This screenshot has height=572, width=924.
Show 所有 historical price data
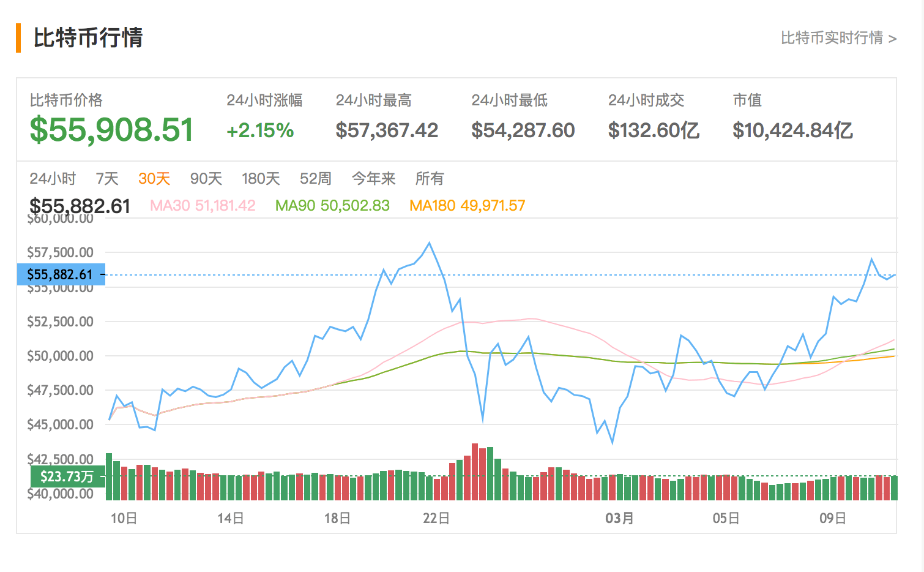pyautogui.click(x=430, y=178)
